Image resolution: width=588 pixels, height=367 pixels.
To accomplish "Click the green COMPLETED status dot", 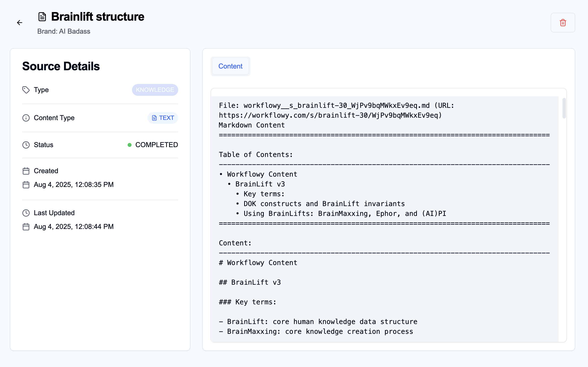I will [130, 145].
